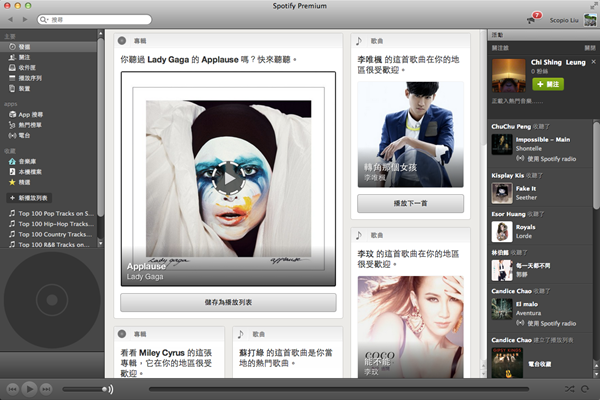Toggle shuffle in bottom playback bar

point(569,388)
